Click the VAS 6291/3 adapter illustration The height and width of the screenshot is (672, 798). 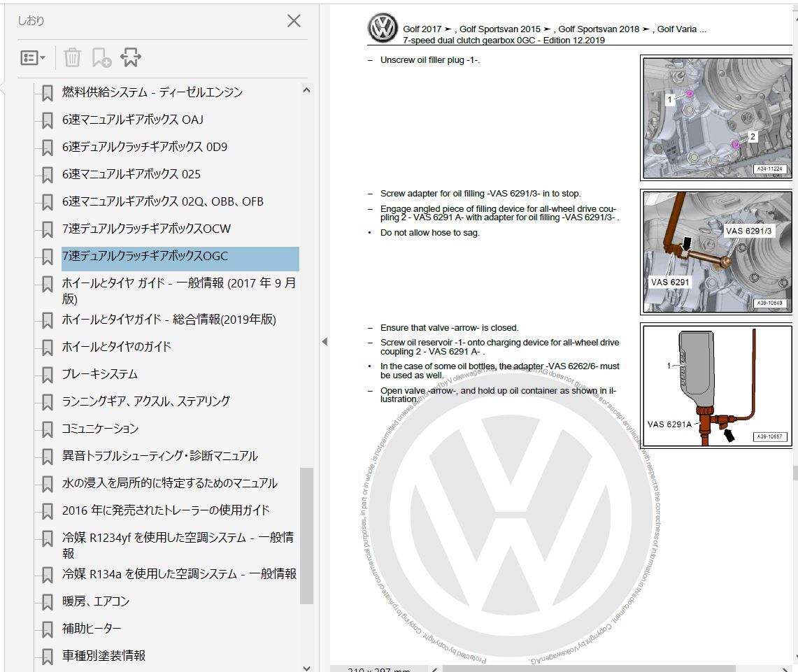[x=716, y=252]
